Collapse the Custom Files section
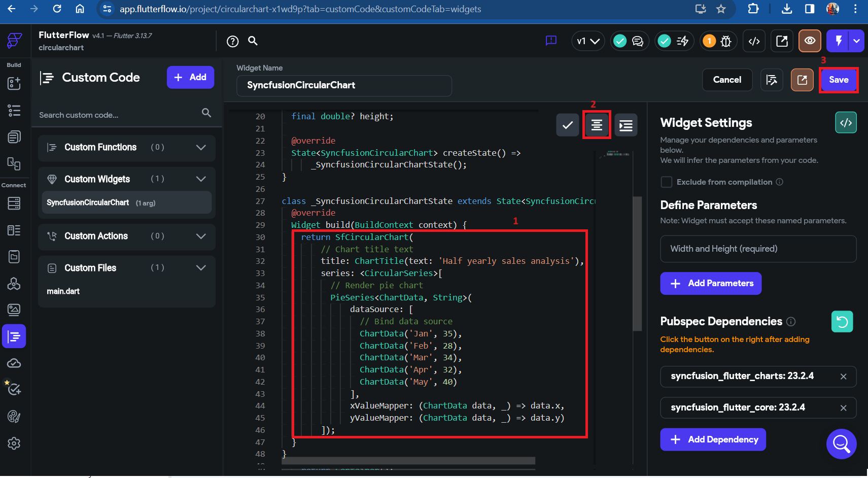This screenshot has height=478, width=868. pos(201,268)
